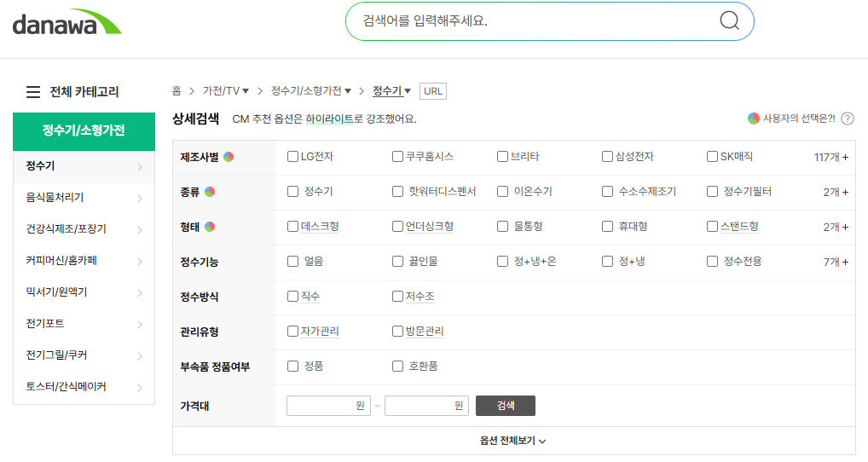The image size is (868, 462).
Task: Select 토스터/간식메이커 in the sidebar menu
Action: [84, 387]
